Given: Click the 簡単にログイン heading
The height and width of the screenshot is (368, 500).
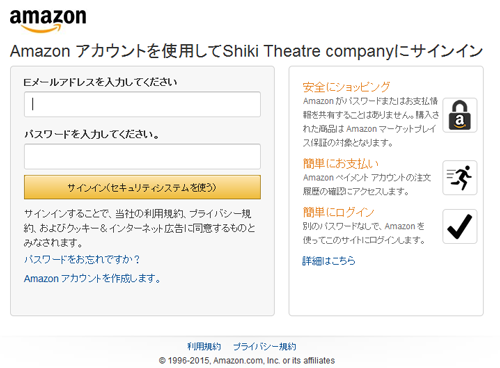Looking at the screenshot, I should (339, 212).
